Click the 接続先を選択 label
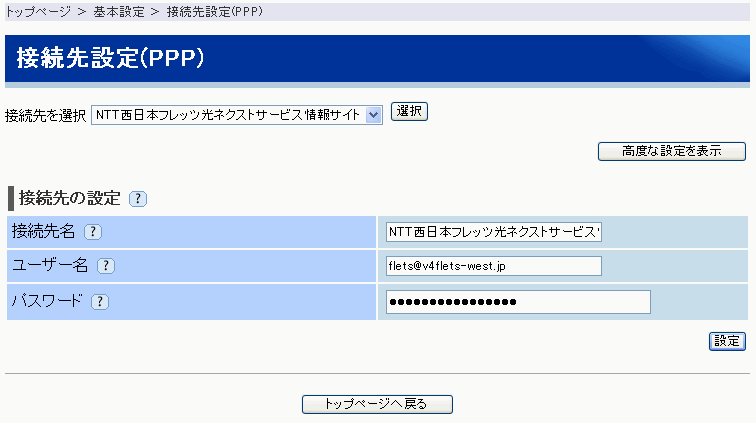Image resolution: width=756 pixels, height=423 pixels. pyautogui.click(x=45, y=115)
